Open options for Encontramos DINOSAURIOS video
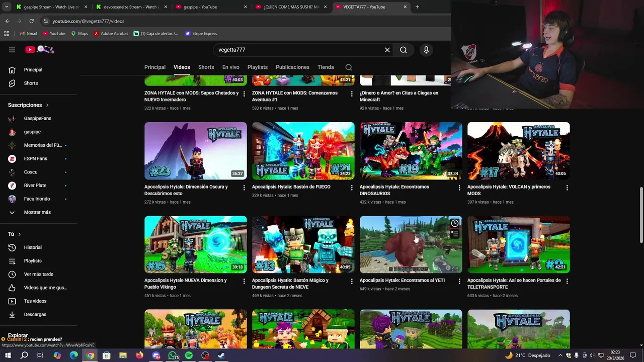Screen dimensions: 644x362 (x=459, y=188)
